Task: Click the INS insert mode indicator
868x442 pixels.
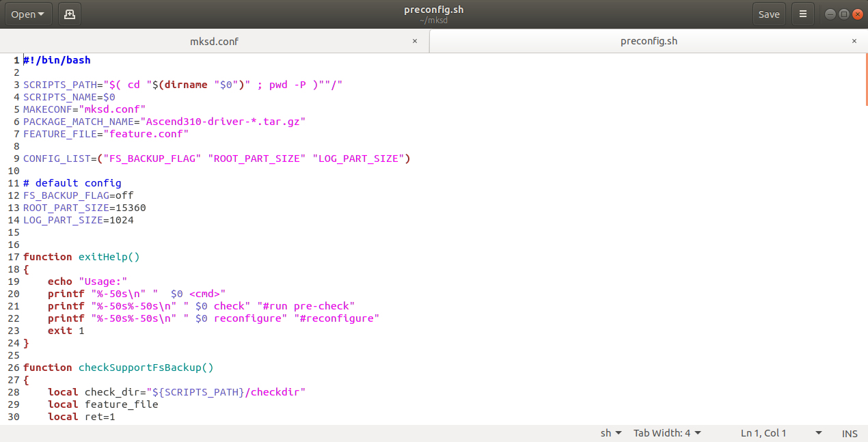Action: click(850, 433)
